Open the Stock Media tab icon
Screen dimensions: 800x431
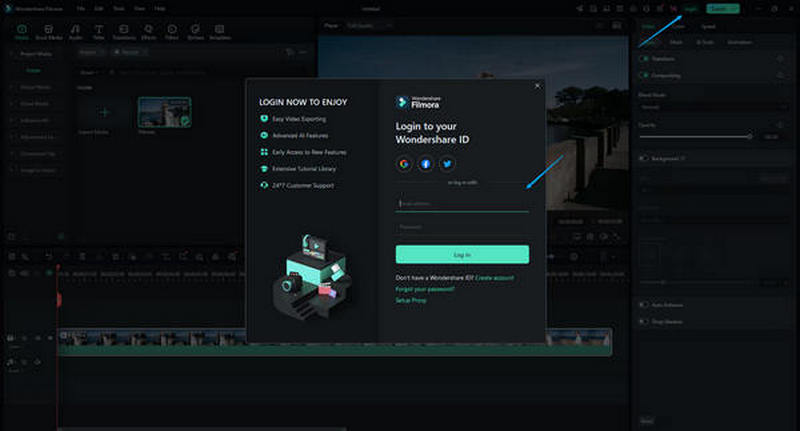coord(48,32)
